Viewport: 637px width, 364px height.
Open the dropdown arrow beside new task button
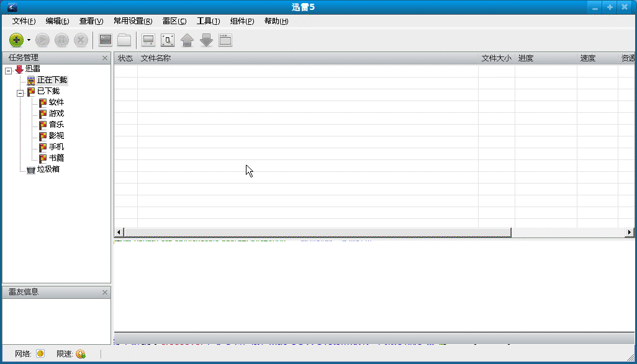(x=29, y=40)
